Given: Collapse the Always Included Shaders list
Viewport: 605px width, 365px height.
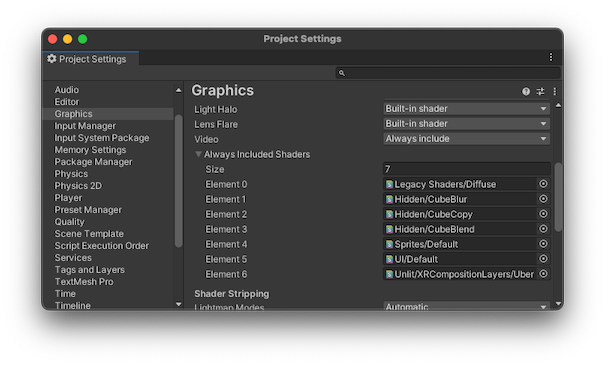Looking at the screenshot, I should pyautogui.click(x=198, y=154).
